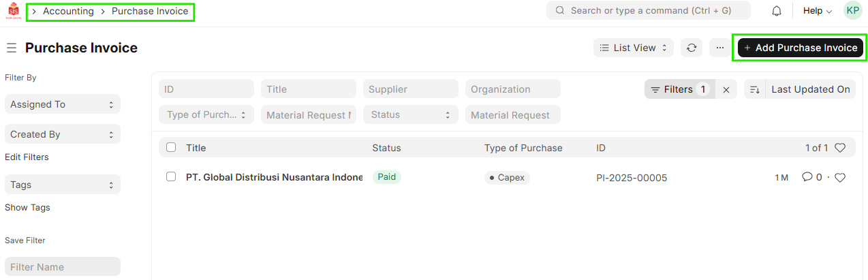Like the PT. Global Distribusi invoice row
Viewport: 868px width, 280px height.
point(840,178)
